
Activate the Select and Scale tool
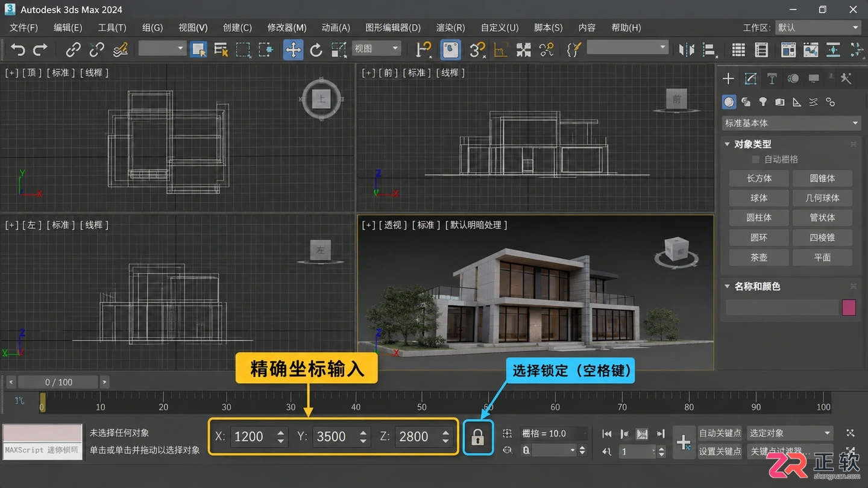coord(339,49)
